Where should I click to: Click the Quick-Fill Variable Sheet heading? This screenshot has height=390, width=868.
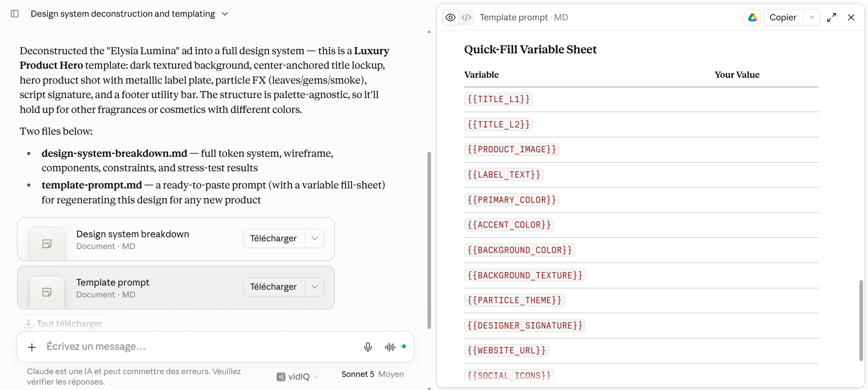[530, 49]
